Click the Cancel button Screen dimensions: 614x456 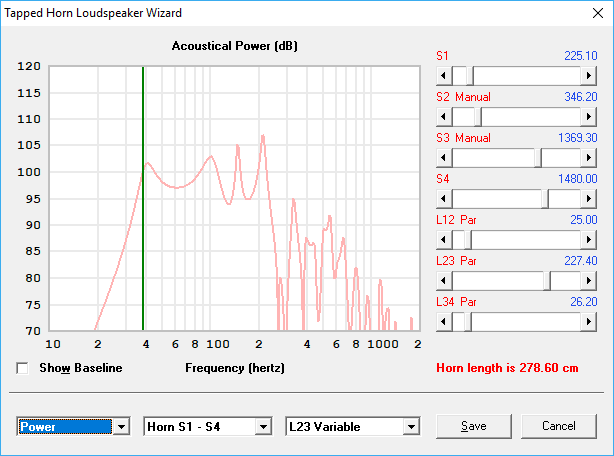[559, 426]
